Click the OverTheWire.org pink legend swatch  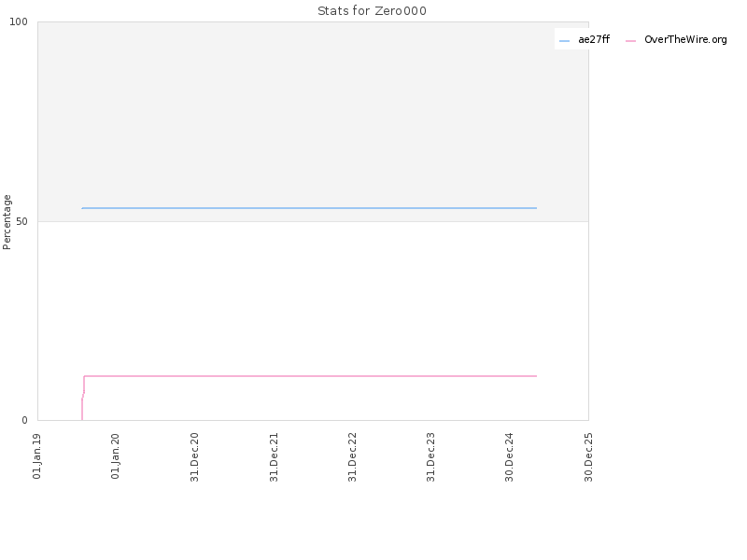631,41
